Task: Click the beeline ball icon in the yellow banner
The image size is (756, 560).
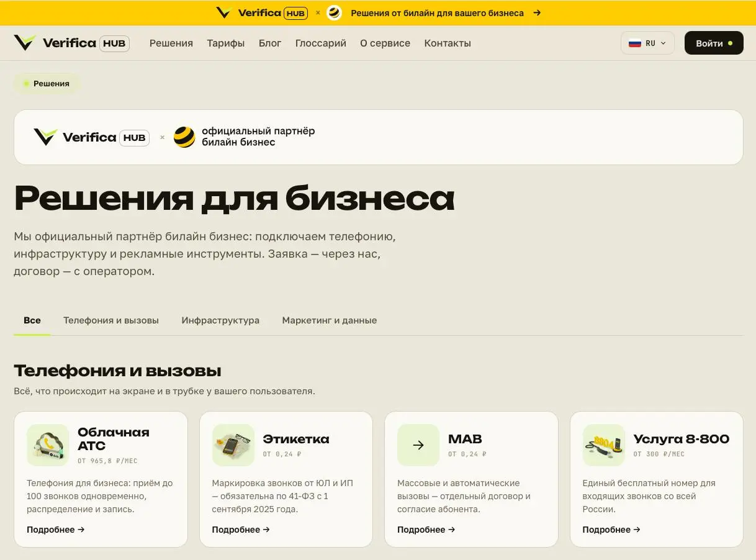Action: (335, 12)
